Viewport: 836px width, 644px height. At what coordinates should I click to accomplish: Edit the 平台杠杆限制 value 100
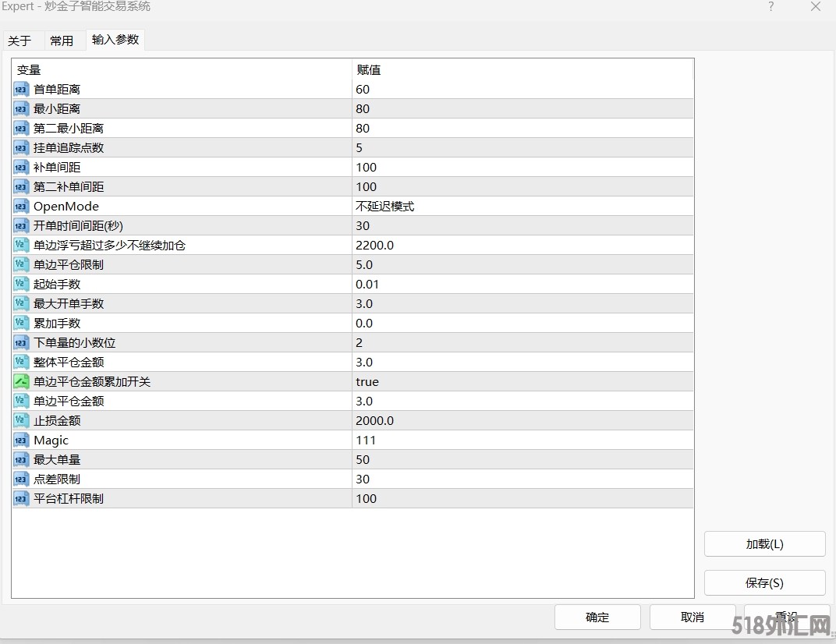pyautogui.click(x=522, y=499)
